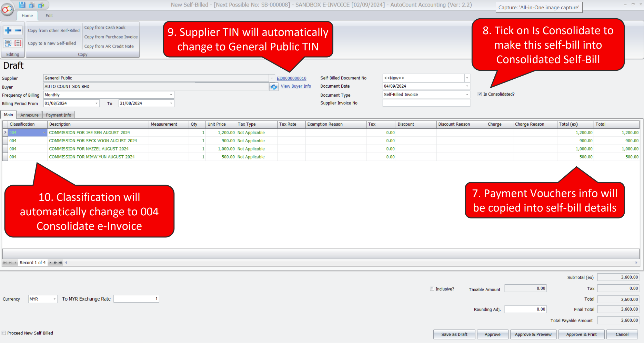
Task: Click the buyer refresh icon beside AUTO COUNT
Action: 274,87
